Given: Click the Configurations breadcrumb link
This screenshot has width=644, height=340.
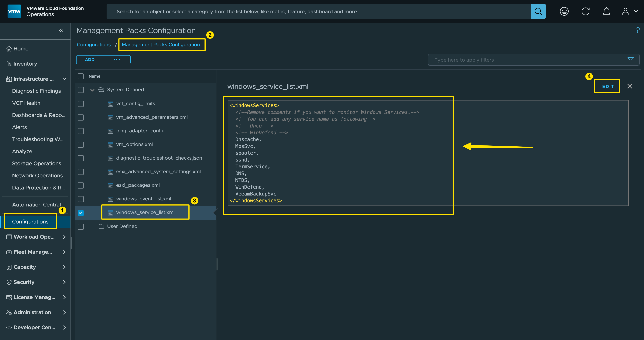Looking at the screenshot, I should [x=94, y=45].
